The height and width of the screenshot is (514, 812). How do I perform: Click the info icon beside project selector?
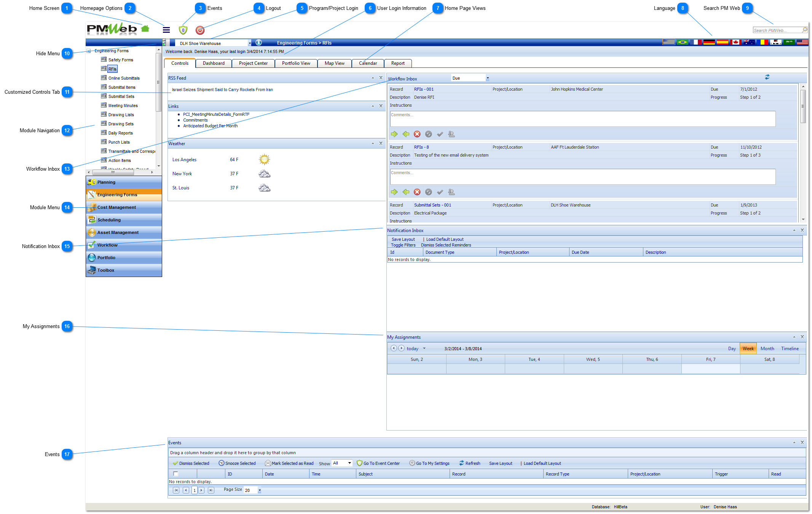258,43
